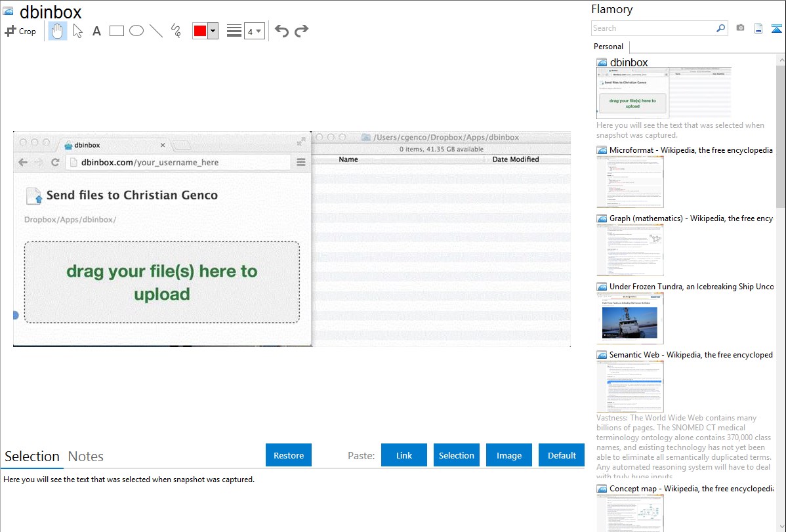
Task: Open the color picker dropdown arrow
Action: 213,31
